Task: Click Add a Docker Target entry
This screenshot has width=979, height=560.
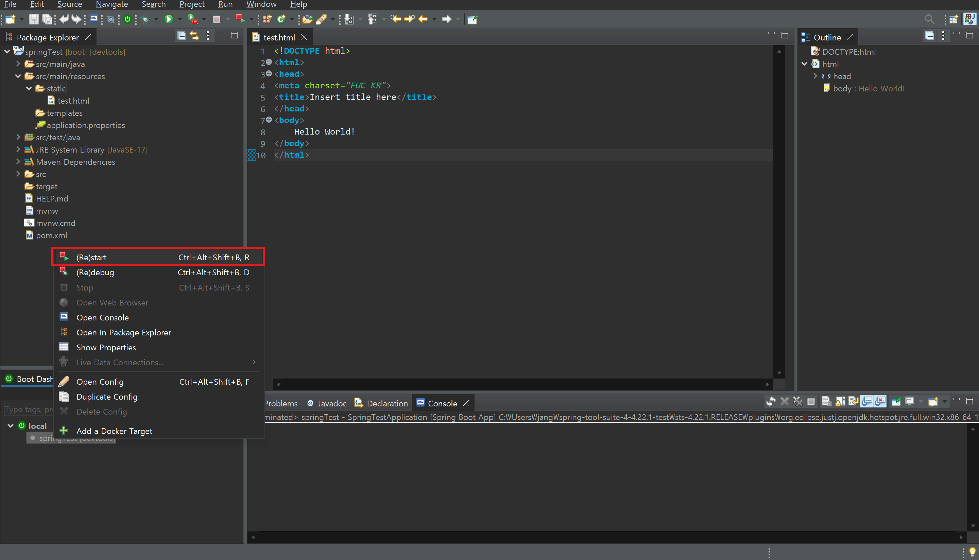Action: [x=114, y=431]
